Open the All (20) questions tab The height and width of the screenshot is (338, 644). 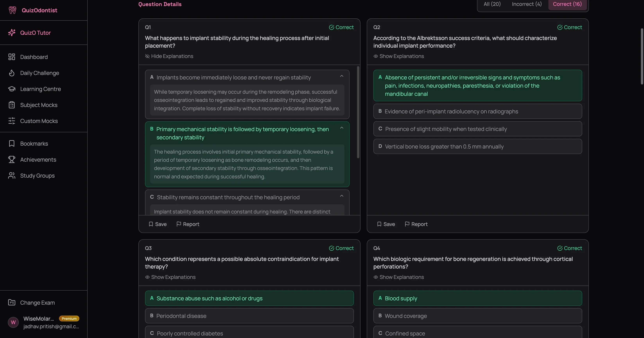492,4
